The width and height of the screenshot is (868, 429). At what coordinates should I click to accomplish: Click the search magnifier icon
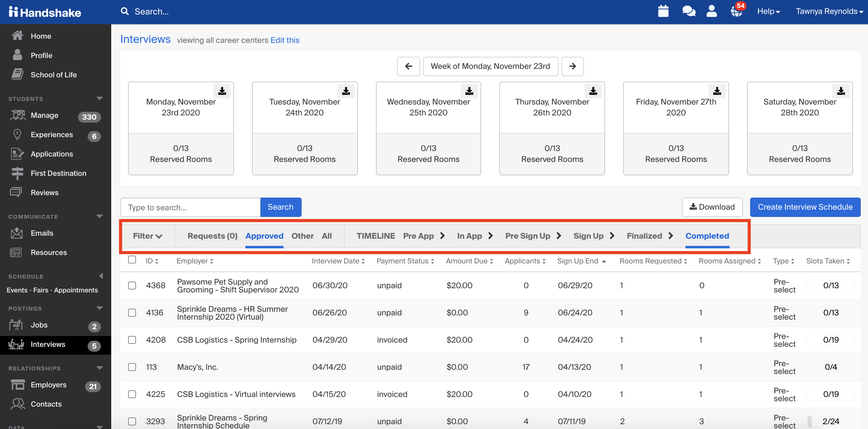(125, 11)
